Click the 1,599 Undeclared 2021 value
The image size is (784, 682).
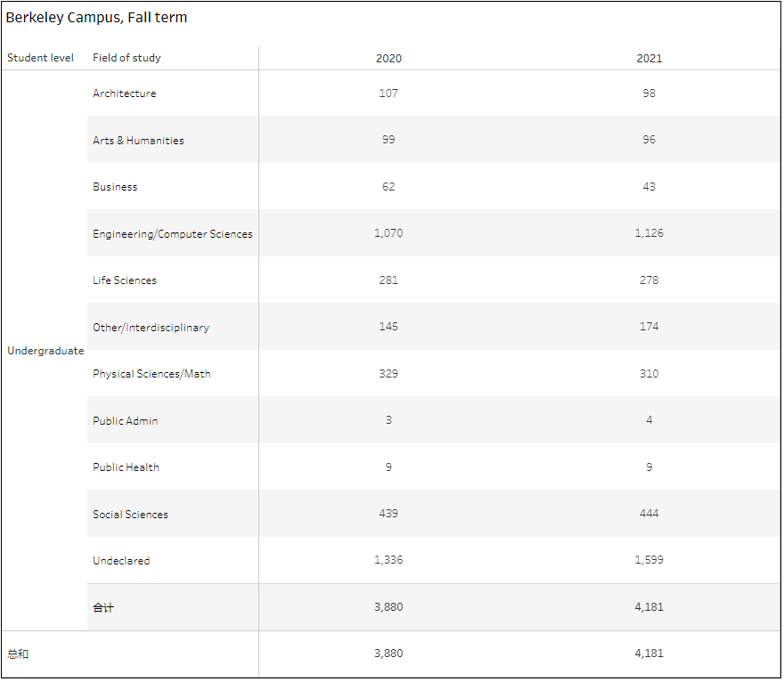click(649, 560)
